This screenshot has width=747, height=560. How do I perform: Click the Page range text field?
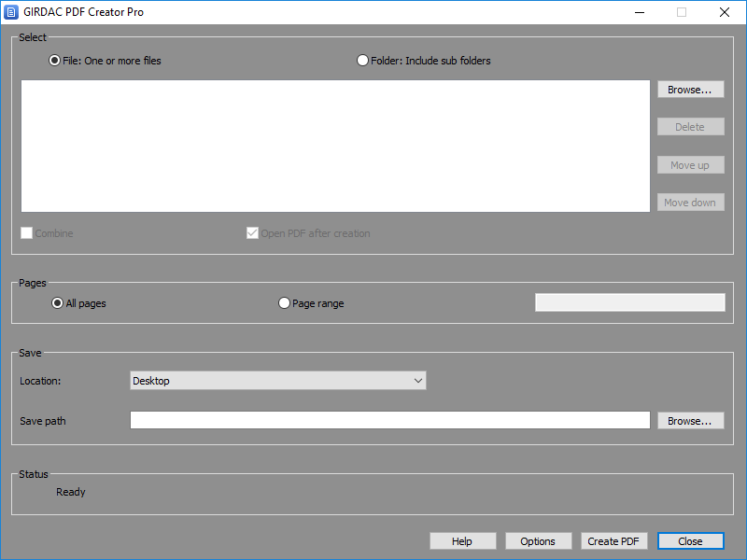pyautogui.click(x=629, y=302)
